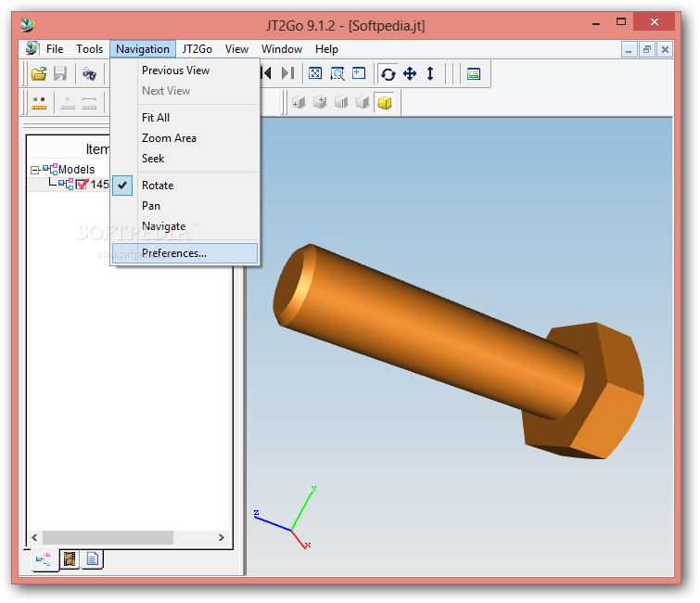Switch to the assembly tree tab

(x=44, y=559)
